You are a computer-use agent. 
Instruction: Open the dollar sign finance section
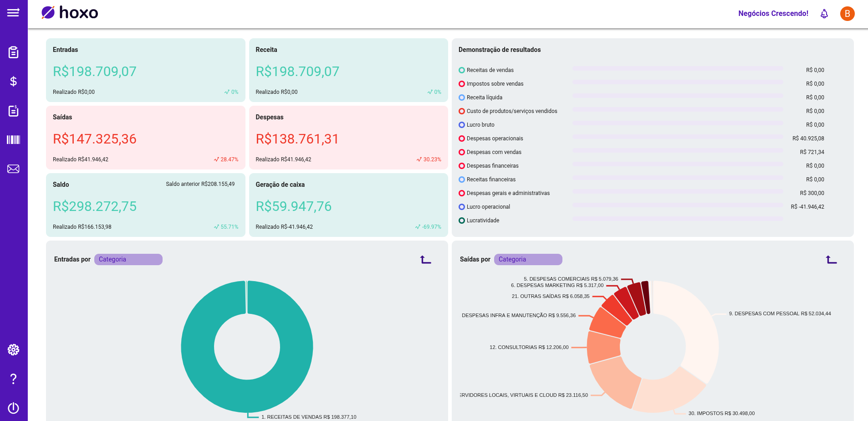pos(13,82)
